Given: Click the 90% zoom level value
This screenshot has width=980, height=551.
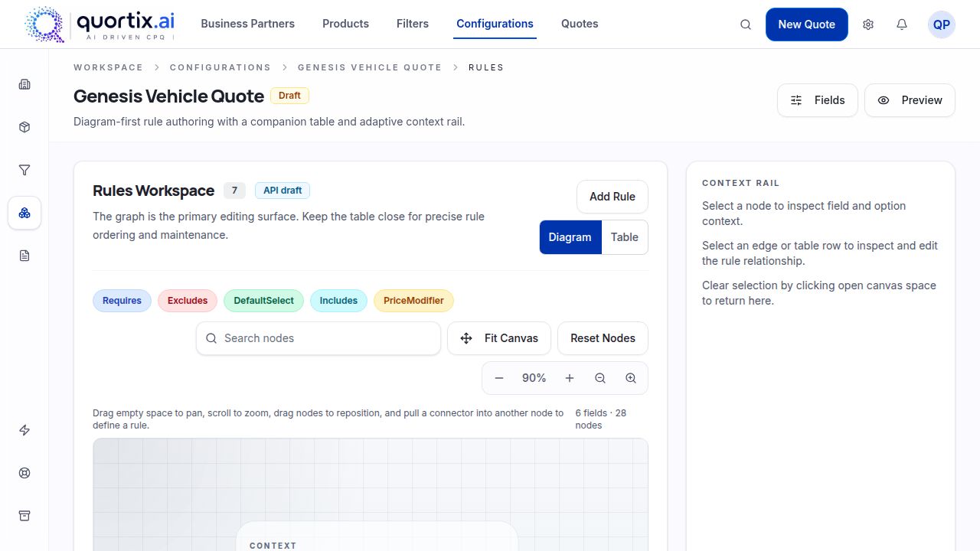Looking at the screenshot, I should [x=534, y=378].
